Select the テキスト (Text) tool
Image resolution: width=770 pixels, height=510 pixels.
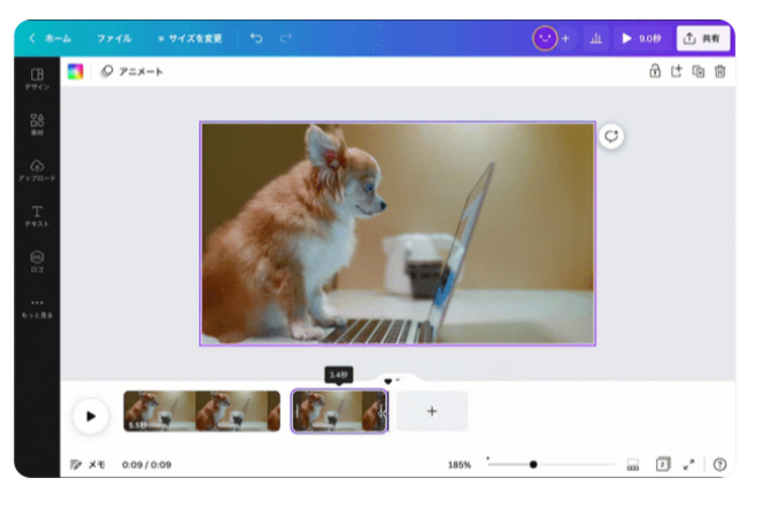coord(37,215)
